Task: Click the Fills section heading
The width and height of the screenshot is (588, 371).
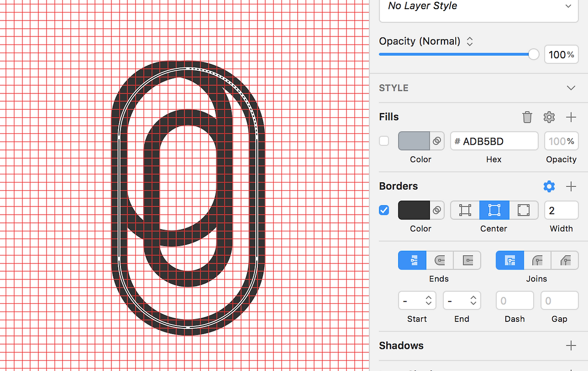Action: coord(389,117)
